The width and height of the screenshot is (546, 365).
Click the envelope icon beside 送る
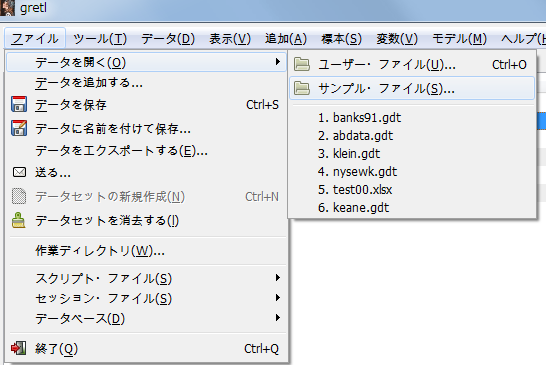point(19,172)
